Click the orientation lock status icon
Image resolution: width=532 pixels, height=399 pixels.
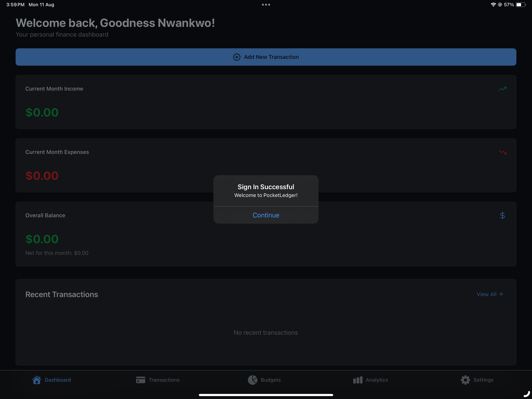(500, 4)
